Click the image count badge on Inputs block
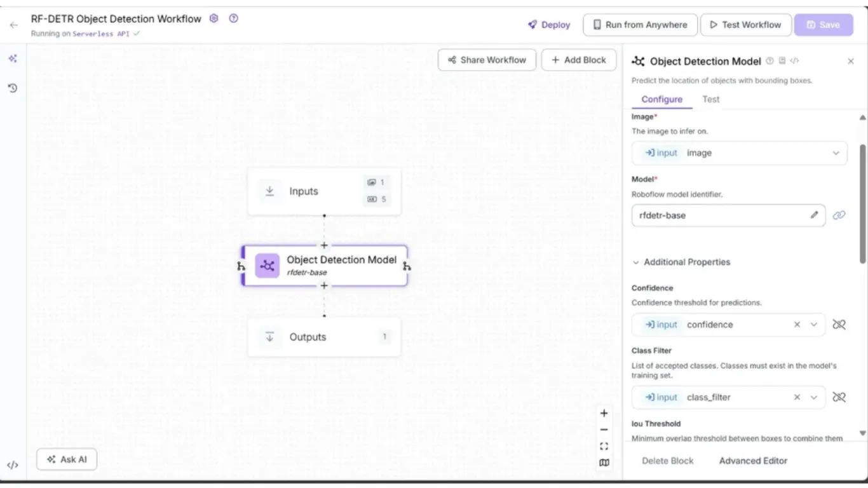The width and height of the screenshot is (868, 488). [376, 182]
